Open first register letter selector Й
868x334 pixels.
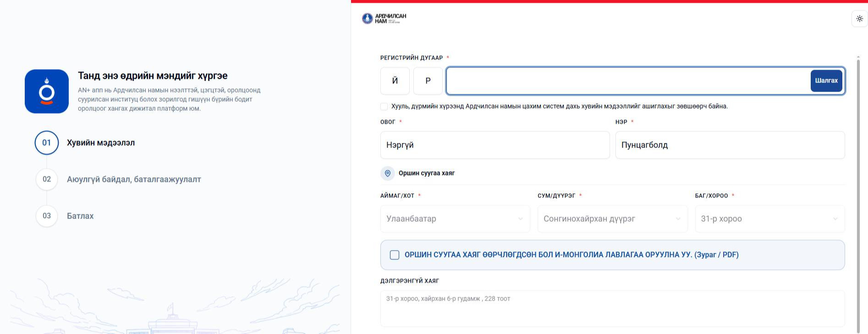point(395,81)
